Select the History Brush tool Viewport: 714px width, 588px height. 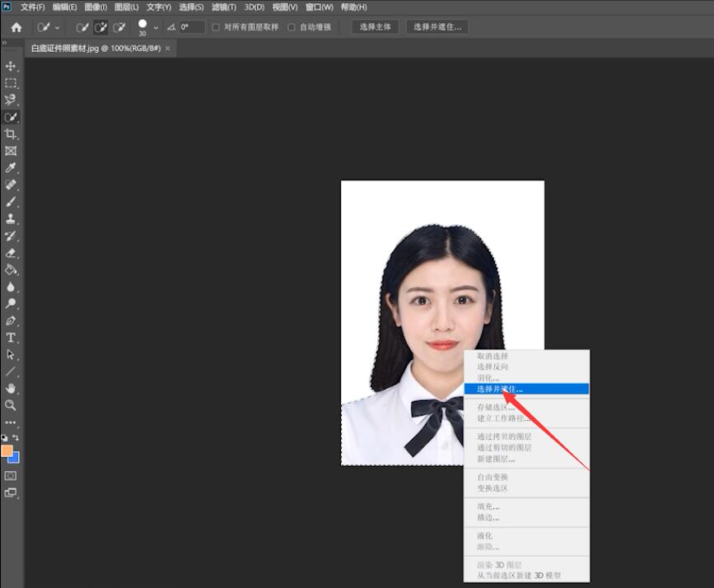click(11, 236)
